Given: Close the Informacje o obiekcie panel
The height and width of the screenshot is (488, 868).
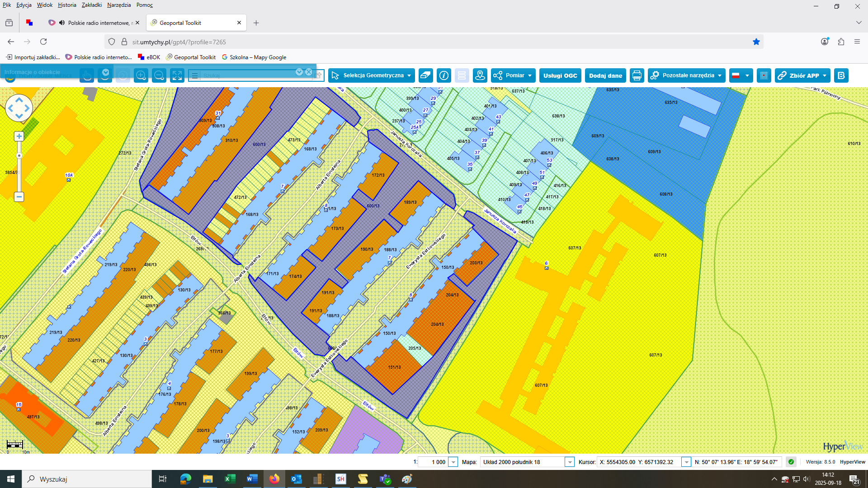Looking at the screenshot, I should click(309, 72).
